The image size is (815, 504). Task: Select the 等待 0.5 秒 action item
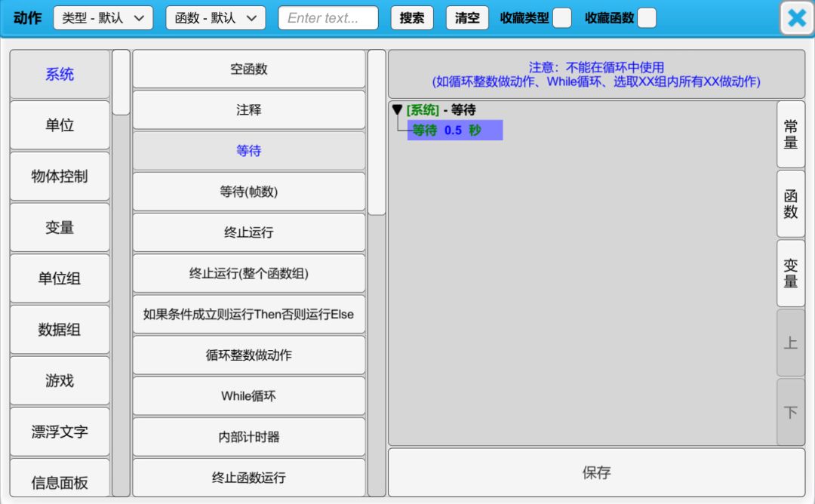coord(454,131)
